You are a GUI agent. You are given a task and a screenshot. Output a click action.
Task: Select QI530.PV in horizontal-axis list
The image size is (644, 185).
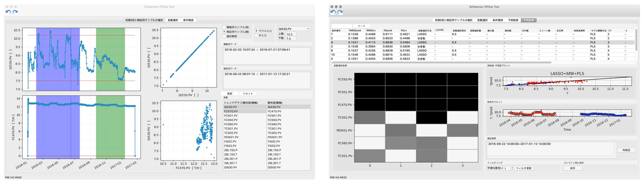(x=245, y=107)
